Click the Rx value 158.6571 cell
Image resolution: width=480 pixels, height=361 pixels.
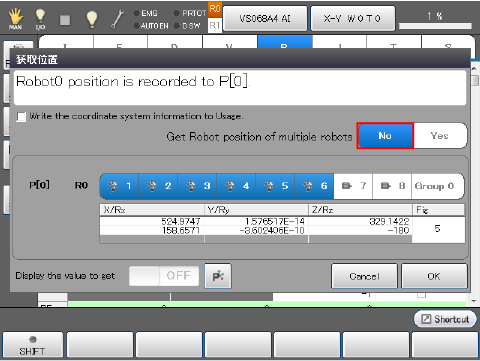click(x=152, y=230)
